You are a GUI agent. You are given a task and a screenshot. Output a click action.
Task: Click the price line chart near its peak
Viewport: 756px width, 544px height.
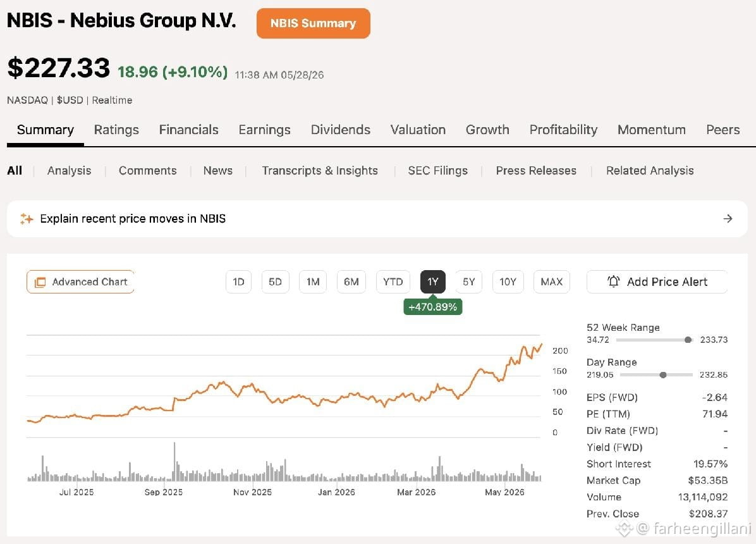(542, 345)
